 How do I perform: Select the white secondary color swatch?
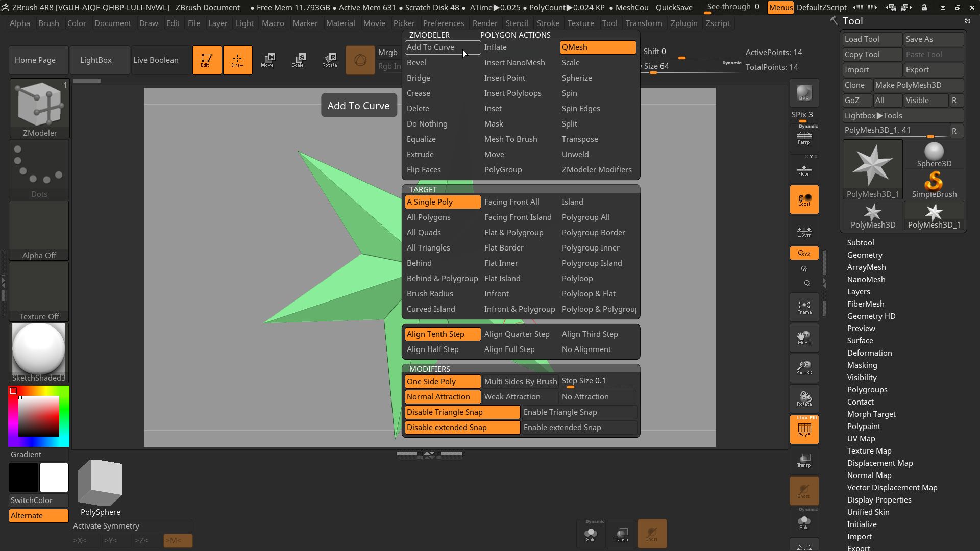(x=54, y=478)
